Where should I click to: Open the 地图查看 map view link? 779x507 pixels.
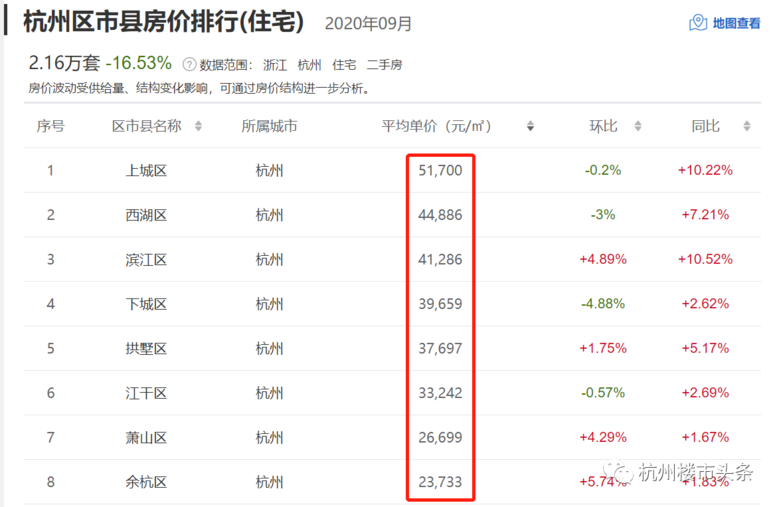click(x=736, y=23)
